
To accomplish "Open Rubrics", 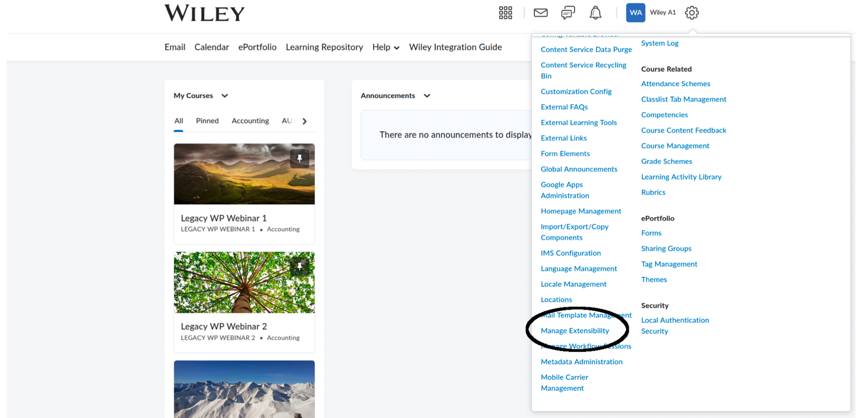I will [x=653, y=193].
